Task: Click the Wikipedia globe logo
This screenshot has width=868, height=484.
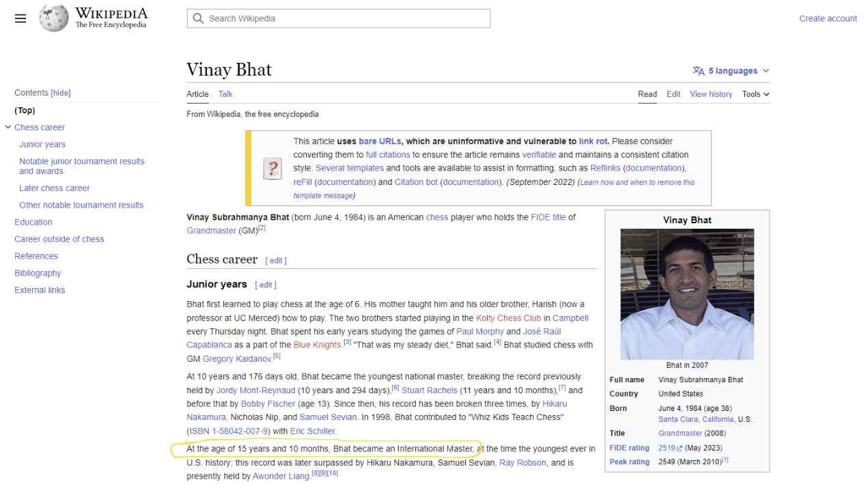Action: pyautogui.click(x=54, y=18)
